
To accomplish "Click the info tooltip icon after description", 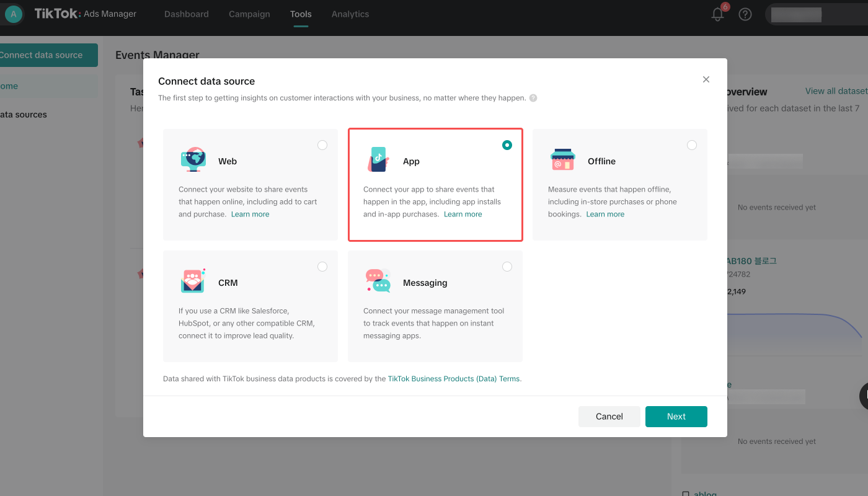I will point(533,98).
